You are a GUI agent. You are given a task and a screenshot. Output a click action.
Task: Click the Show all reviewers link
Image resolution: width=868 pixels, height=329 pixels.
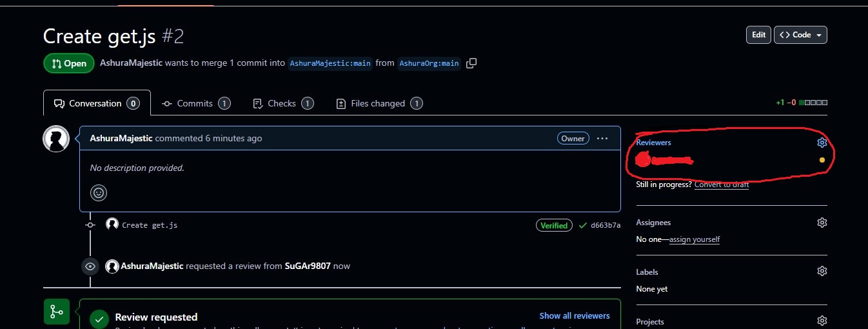click(575, 316)
